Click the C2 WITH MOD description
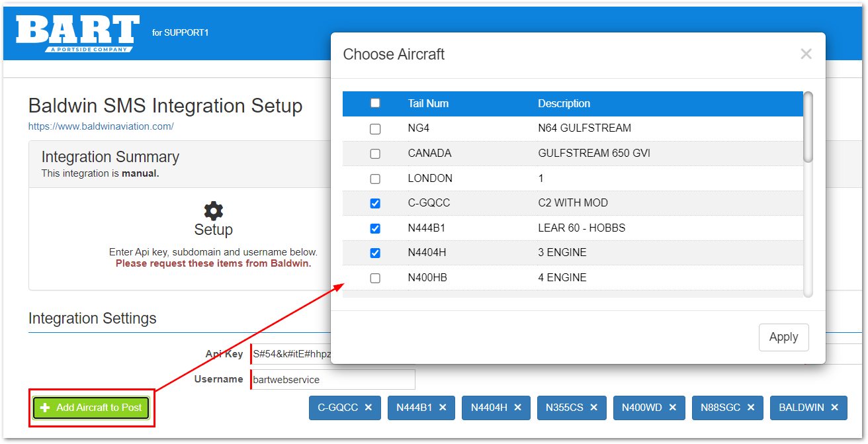Viewport: 868px width, 444px height. 573,202
